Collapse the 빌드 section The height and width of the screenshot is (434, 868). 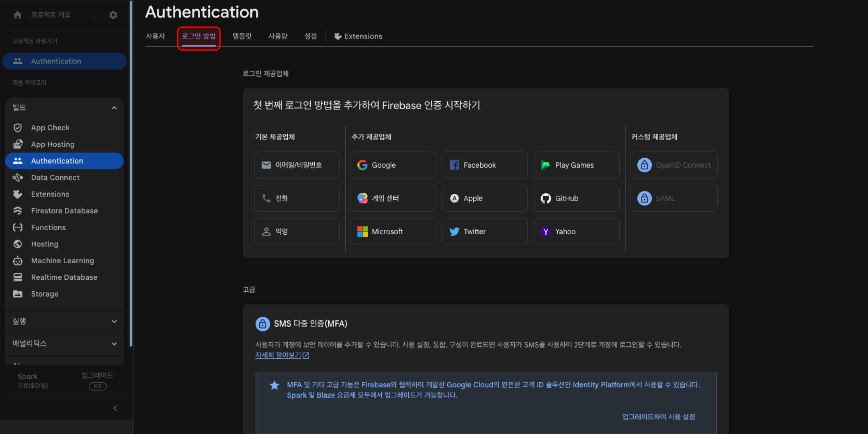[114, 108]
